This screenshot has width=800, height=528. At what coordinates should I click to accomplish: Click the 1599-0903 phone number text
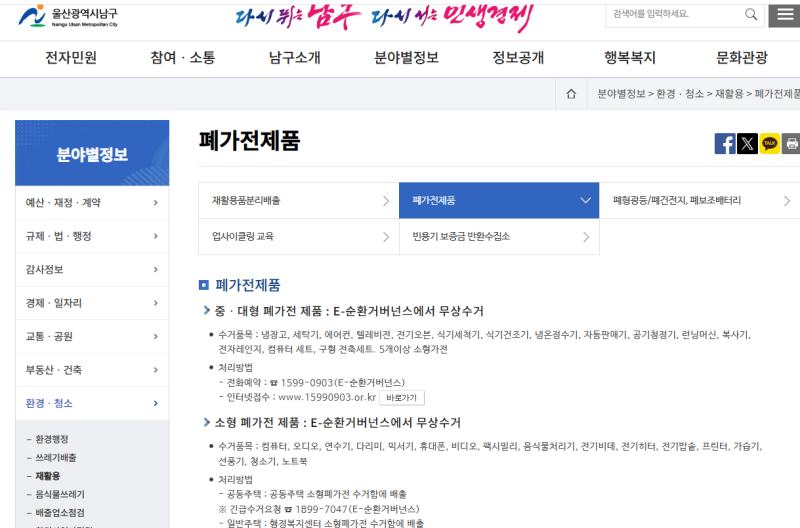(x=307, y=383)
